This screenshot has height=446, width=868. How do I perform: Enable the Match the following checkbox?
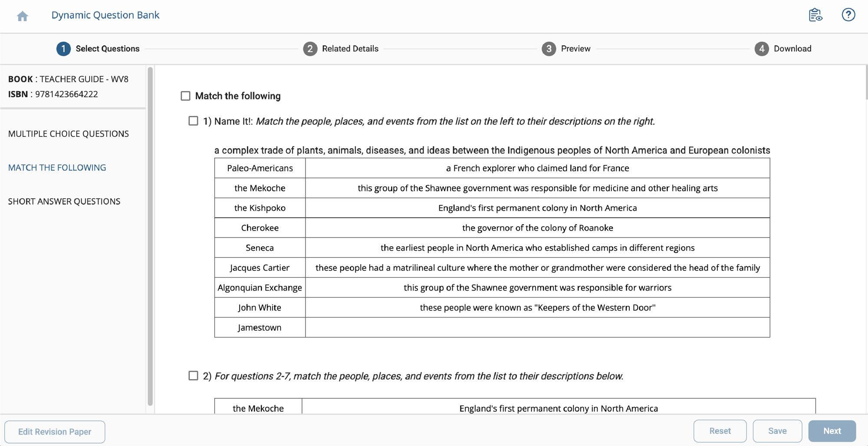pyautogui.click(x=185, y=96)
